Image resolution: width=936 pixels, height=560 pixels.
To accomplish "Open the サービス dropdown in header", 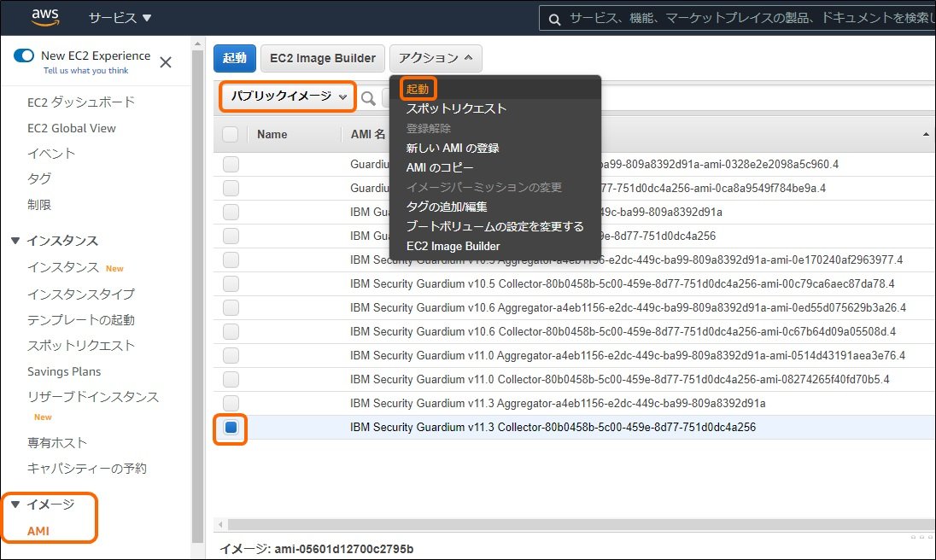I will (120, 18).
